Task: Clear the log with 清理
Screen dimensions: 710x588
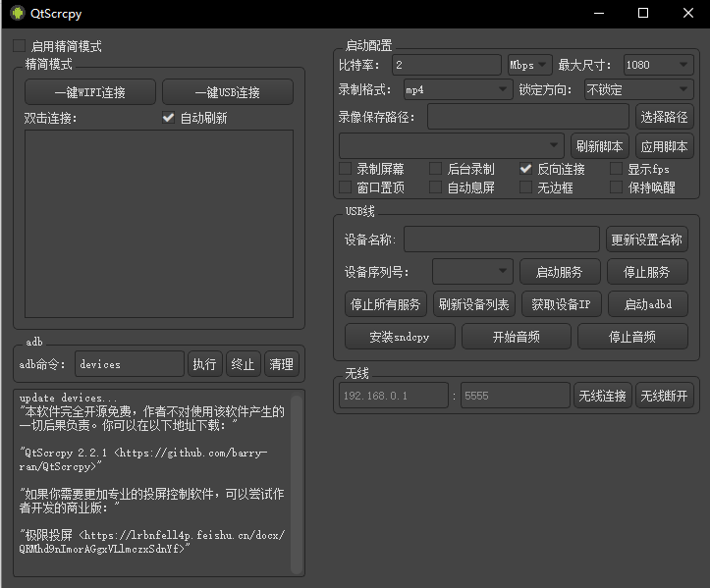Action: 282,363
